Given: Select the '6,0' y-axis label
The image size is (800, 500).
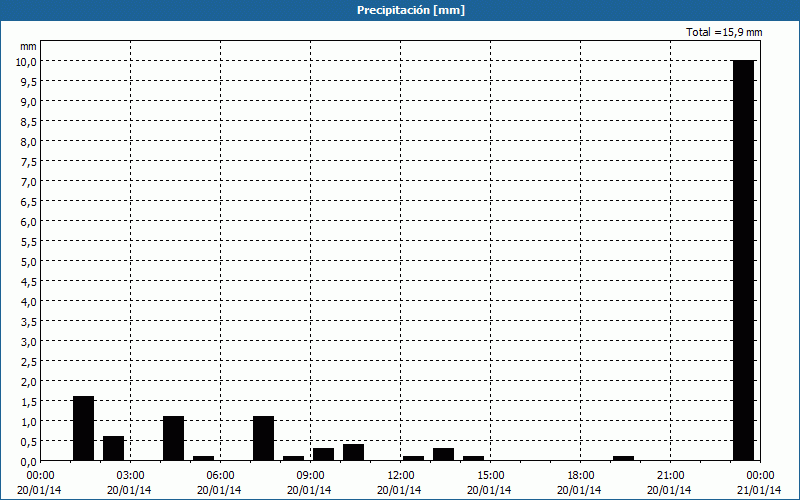Looking at the screenshot, I should [x=29, y=221].
